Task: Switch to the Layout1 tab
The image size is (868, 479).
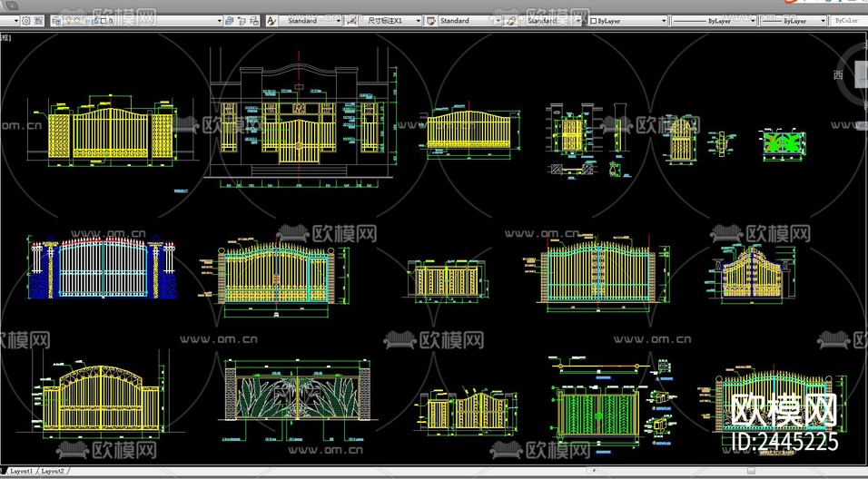Action: click(x=21, y=471)
